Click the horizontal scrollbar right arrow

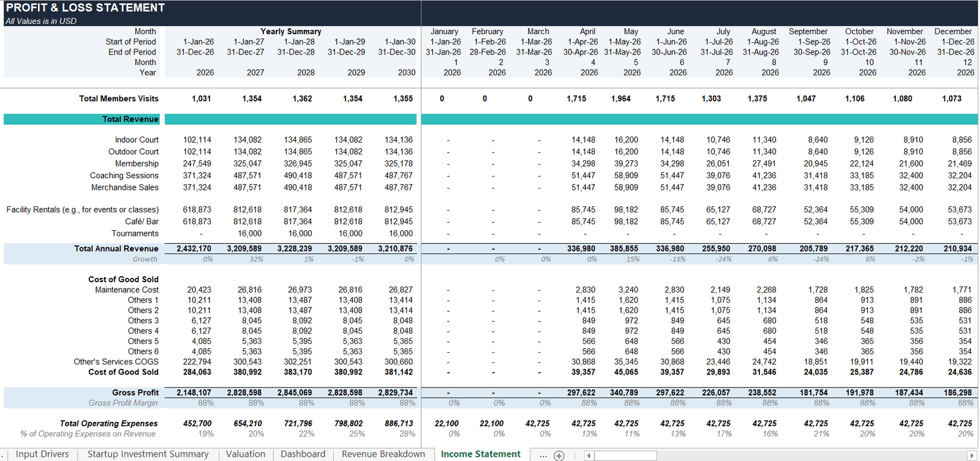[x=971, y=455]
